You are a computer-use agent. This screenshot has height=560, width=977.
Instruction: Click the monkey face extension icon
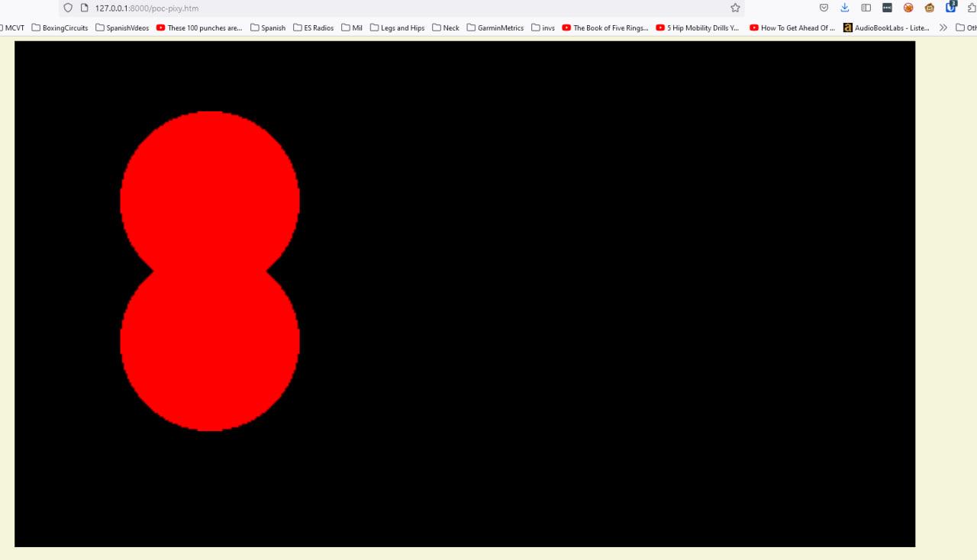[930, 8]
